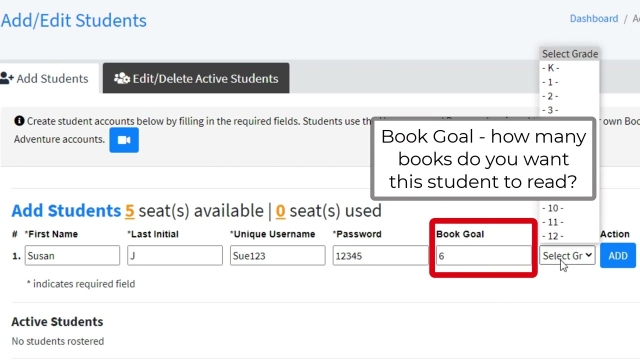Go to the Dashboard breadcrumb link

[x=594, y=19]
